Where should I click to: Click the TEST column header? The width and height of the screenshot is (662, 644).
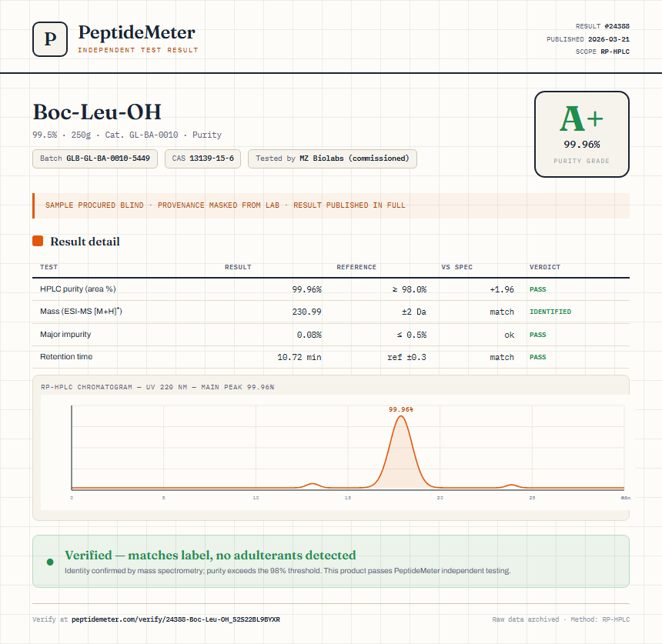49,267
